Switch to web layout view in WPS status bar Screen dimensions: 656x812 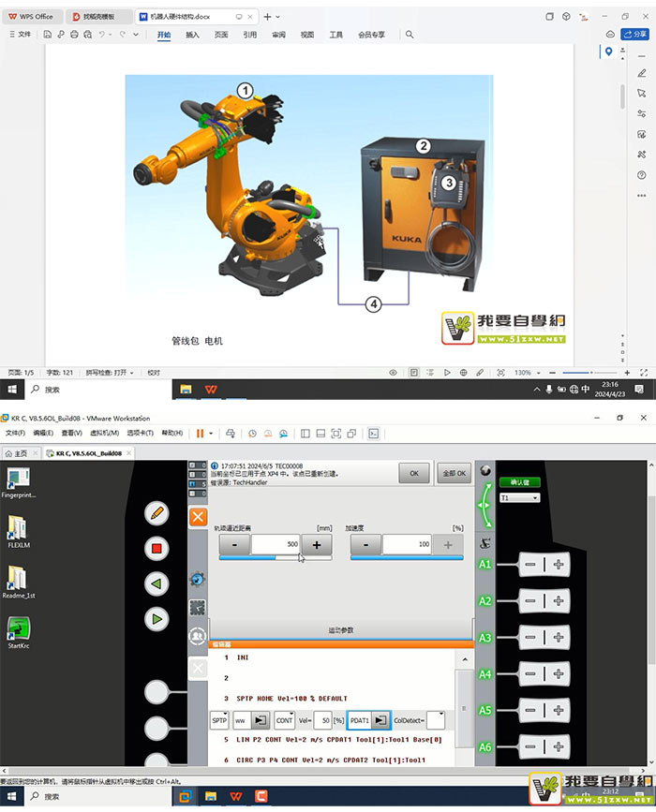tap(463, 373)
